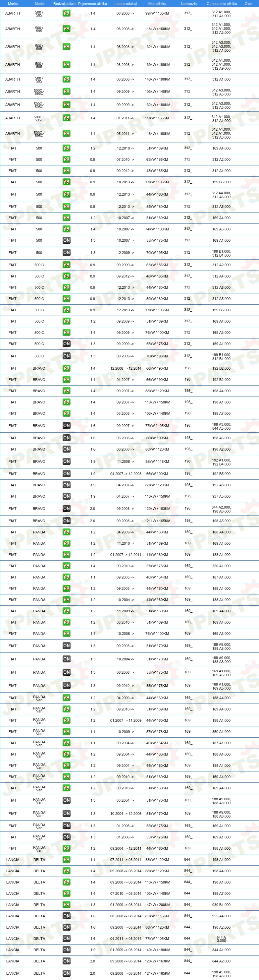Click diesel ON icon in Bravo 11.2006 row
The image size is (259, 980).
pos(67,462)
